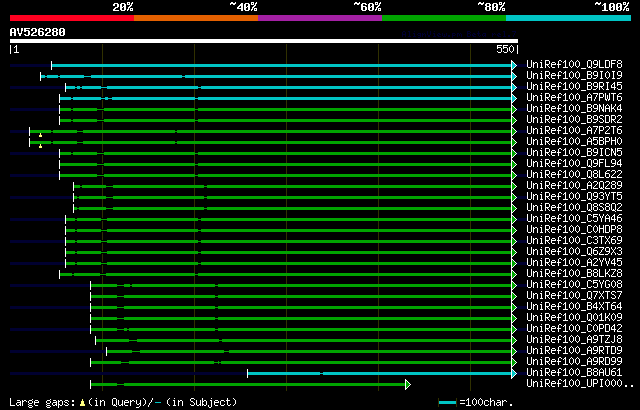Click the UniRef100_A9RD99 label
Viewport: 640px width, 410px height.
click(574, 362)
